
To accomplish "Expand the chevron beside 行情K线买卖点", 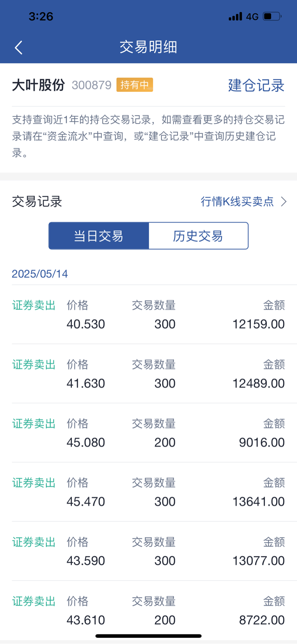I will pos(284,201).
